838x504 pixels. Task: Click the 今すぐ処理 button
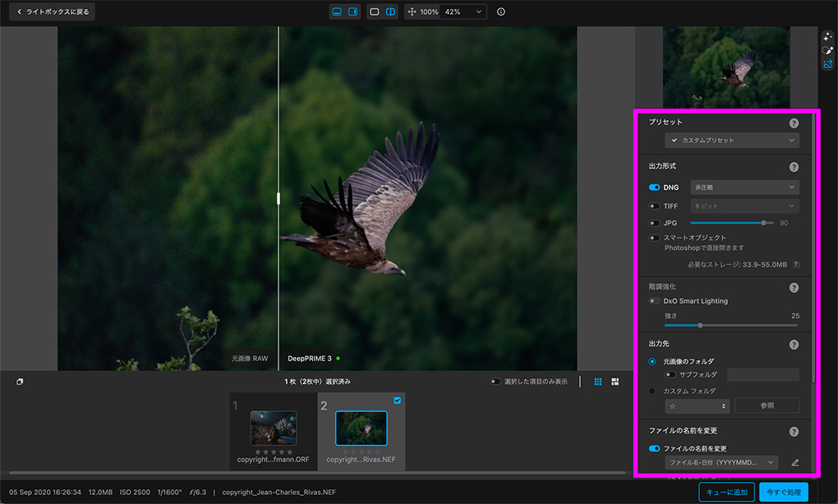(783, 492)
